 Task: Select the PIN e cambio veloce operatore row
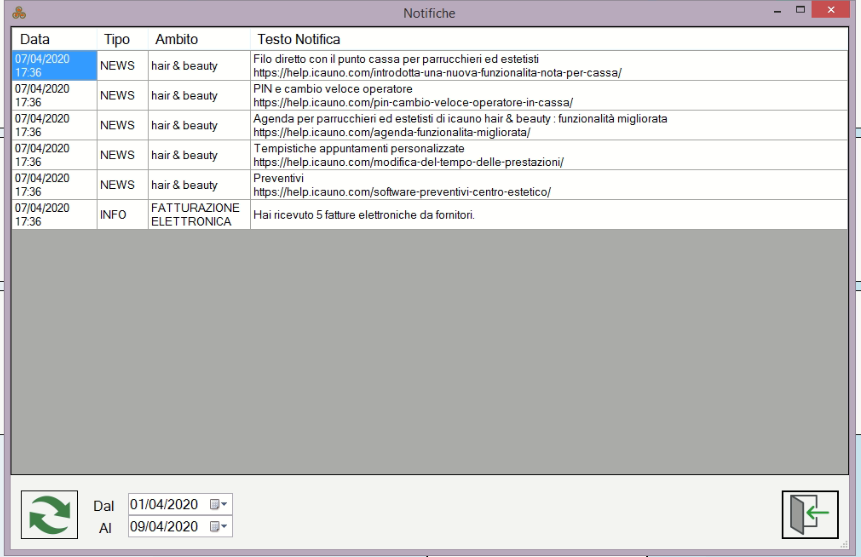(412, 95)
